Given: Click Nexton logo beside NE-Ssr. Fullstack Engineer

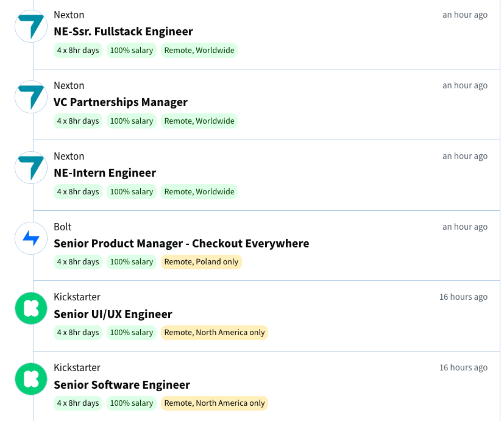Looking at the screenshot, I should click(30, 26).
